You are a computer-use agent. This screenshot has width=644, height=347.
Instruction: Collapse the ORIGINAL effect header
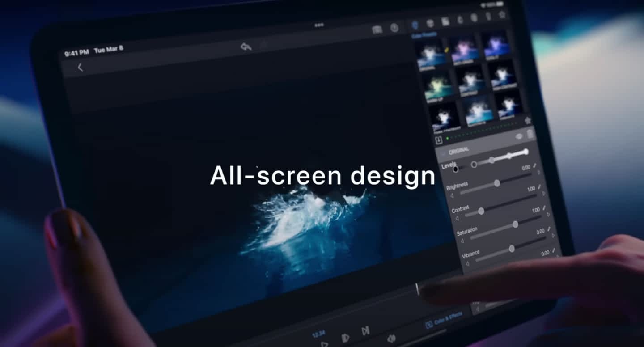[x=444, y=153]
